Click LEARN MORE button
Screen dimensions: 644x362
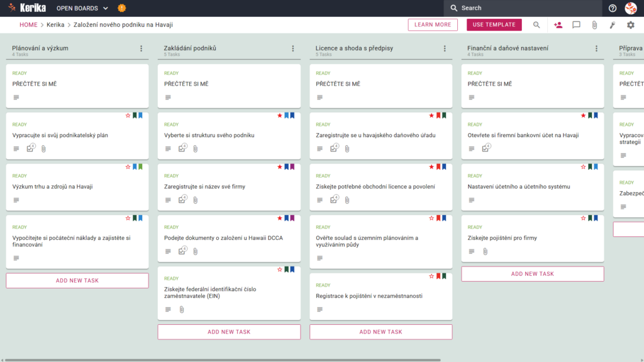click(x=433, y=25)
